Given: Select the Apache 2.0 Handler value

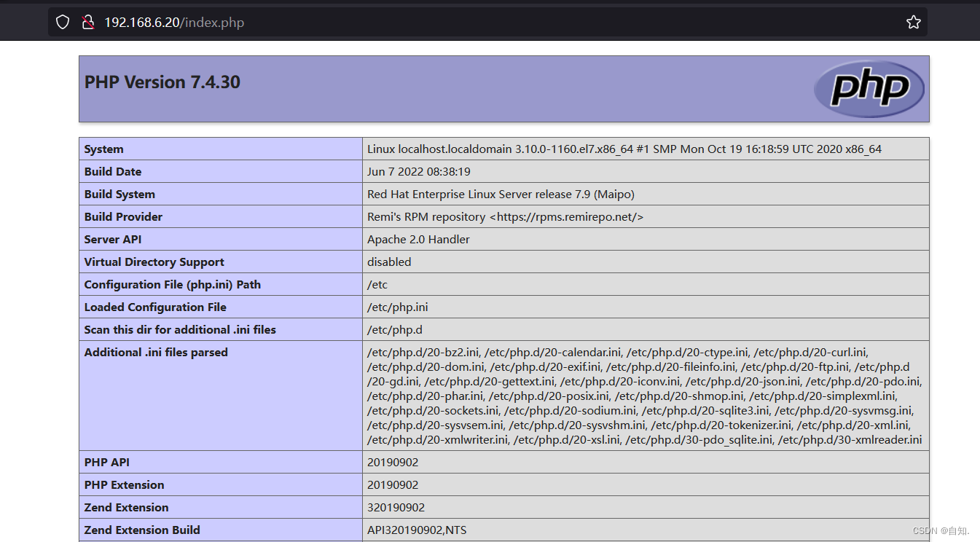Looking at the screenshot, I should (418, 239).
